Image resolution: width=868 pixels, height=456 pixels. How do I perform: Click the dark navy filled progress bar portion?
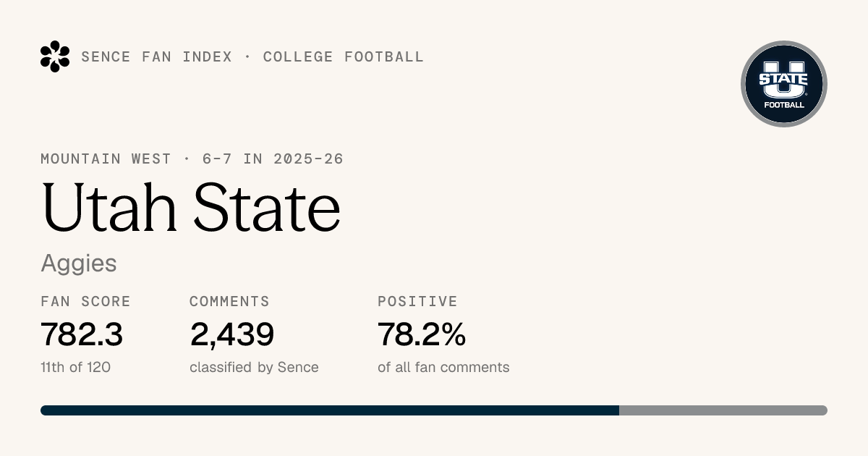coord(330,410)
